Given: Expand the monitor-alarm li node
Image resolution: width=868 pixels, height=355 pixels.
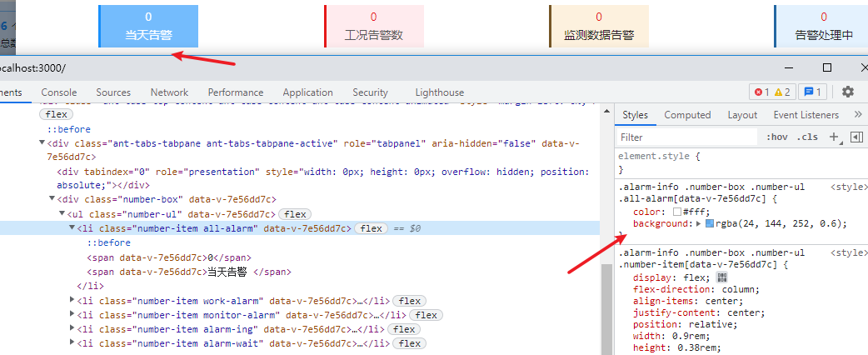Looking at the screenshot, I should coord(72,314).
